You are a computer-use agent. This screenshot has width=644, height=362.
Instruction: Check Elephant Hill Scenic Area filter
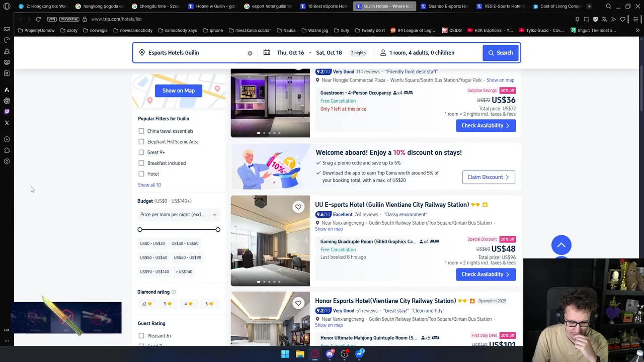[x=141, y=142]
